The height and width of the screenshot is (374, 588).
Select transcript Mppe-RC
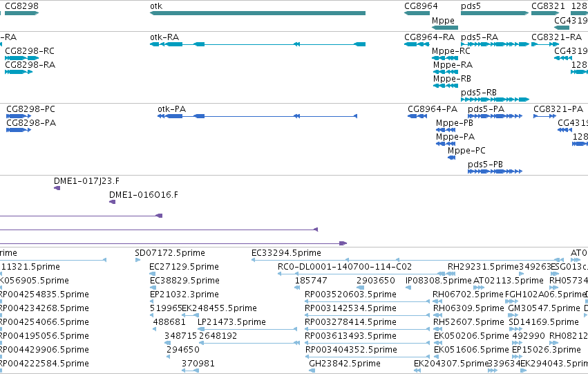click(x=445, y=58)
